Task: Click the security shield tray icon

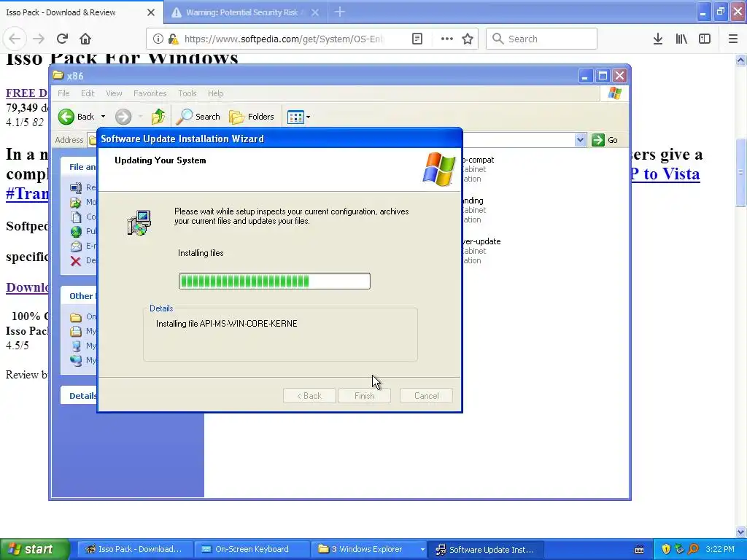Action: click(x=666, y=550)
